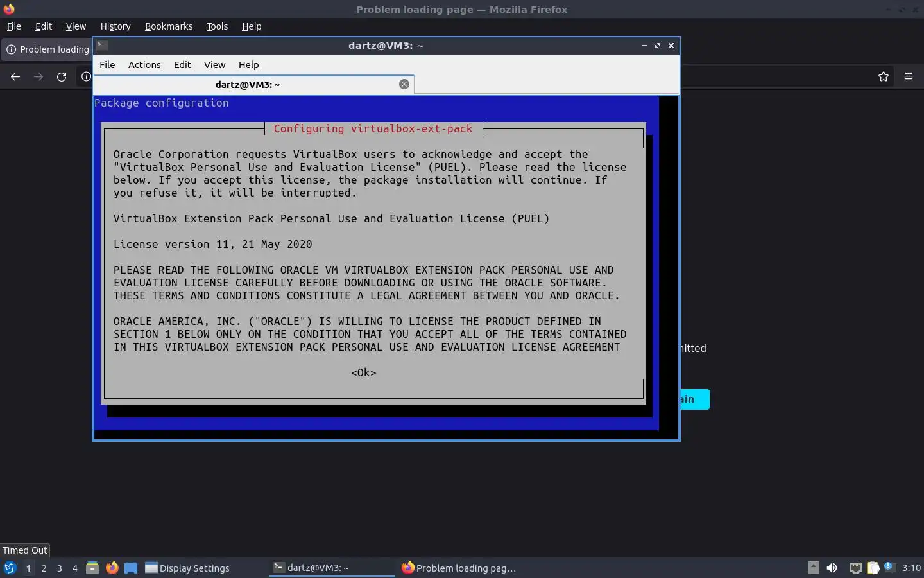Click the 'Configuring virtualbox-ext-pack' dialog title

click(373, 128)
